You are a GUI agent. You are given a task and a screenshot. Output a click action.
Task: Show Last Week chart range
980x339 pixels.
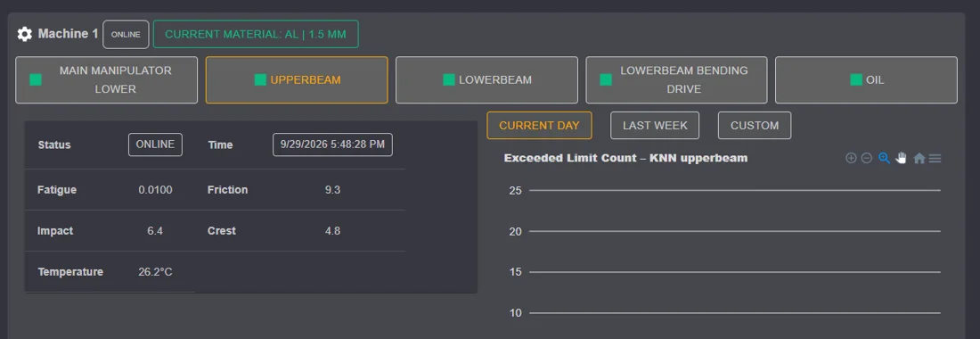click(655, 125)
